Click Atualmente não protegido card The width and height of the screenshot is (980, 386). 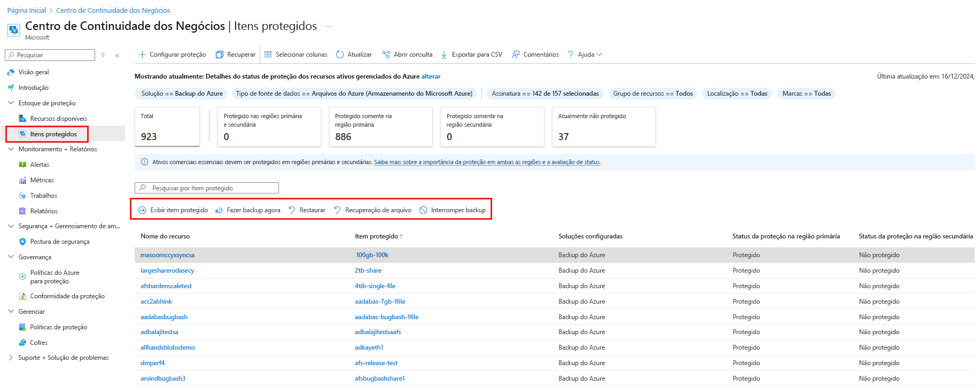click(603, 127)
